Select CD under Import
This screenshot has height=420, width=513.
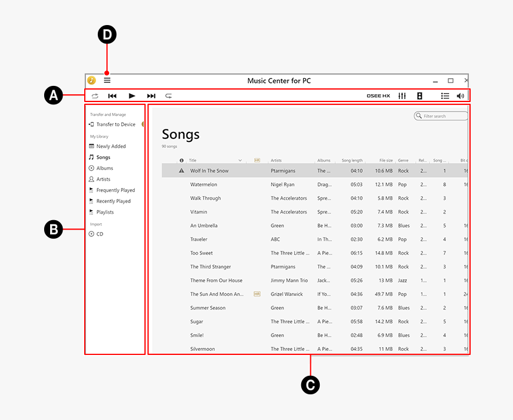point(96,234)
